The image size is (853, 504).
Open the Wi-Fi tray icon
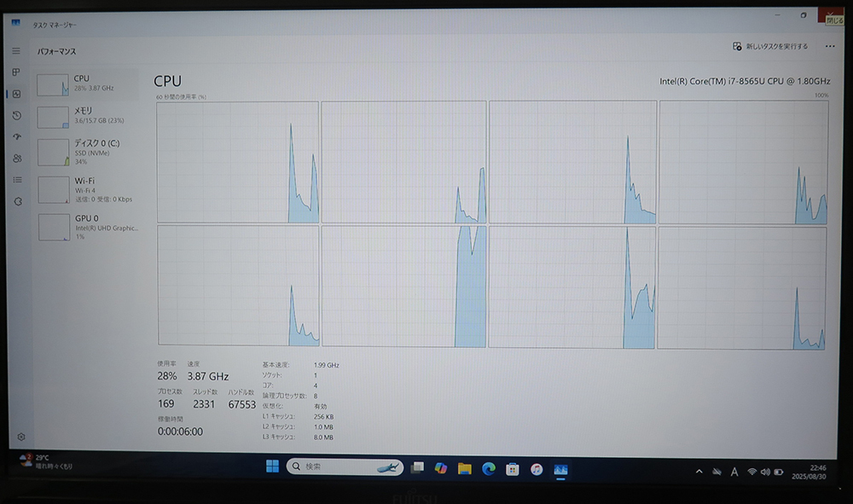(x=751, y=472)
